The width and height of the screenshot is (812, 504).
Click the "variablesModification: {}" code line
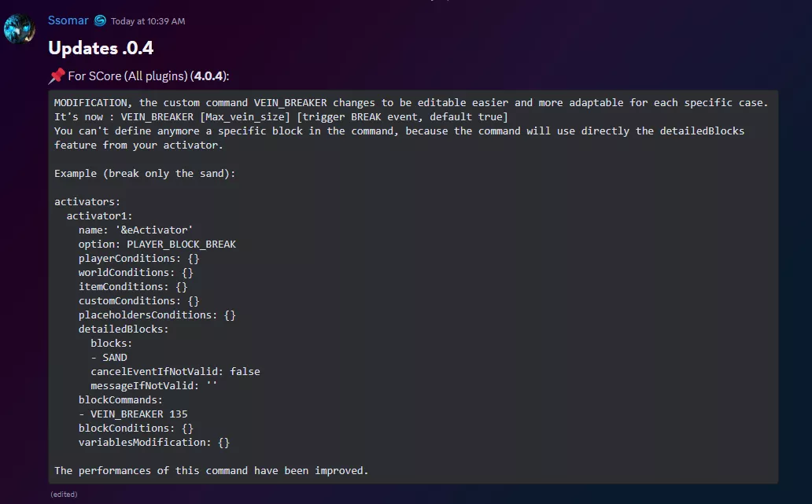point(153,443)
